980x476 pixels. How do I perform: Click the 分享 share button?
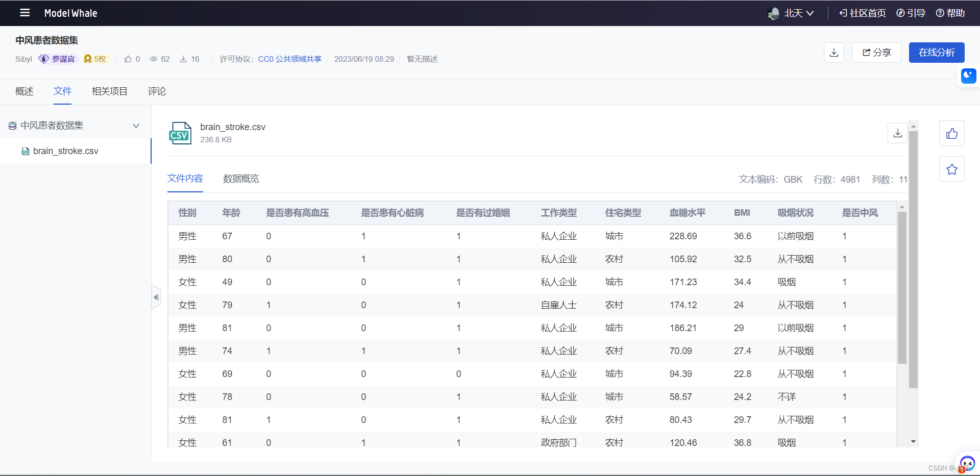coord(876,53)
